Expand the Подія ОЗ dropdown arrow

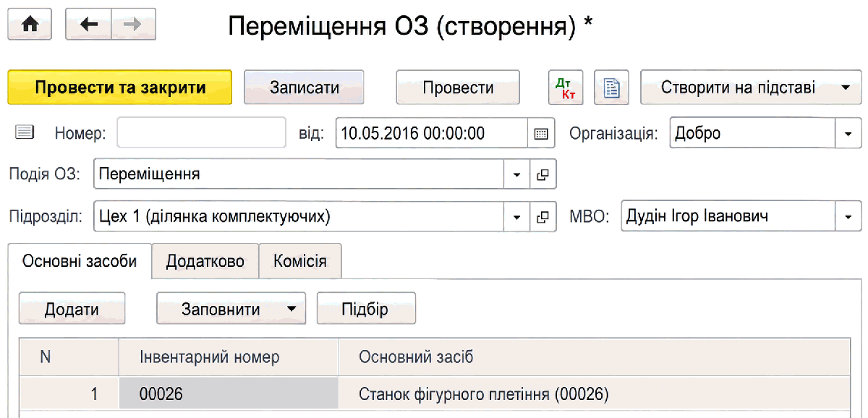517,174
